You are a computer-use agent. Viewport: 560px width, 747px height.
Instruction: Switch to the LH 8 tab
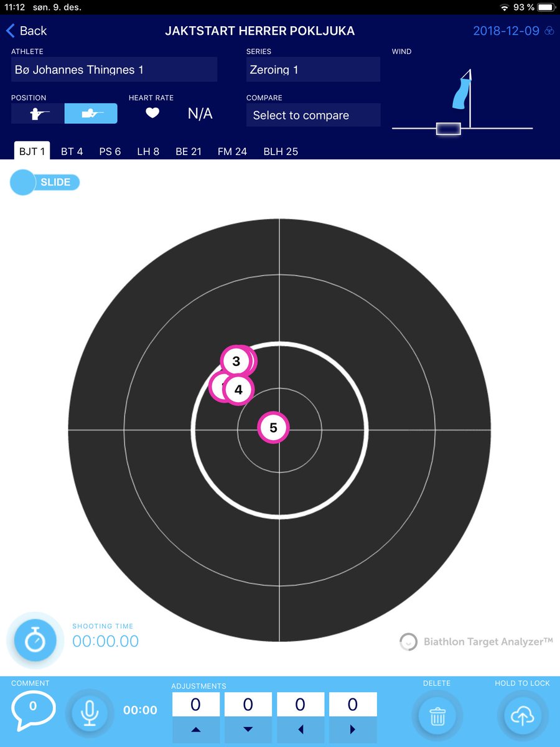coord(148,151)
